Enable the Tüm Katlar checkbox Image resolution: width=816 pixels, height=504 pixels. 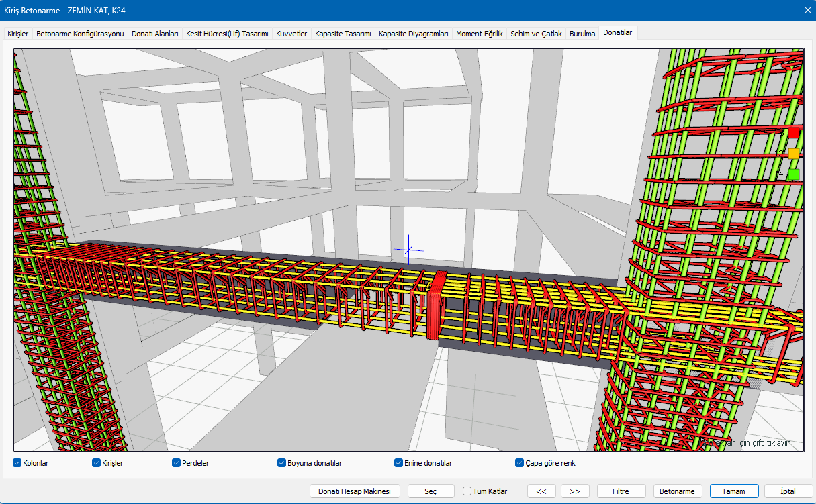coord(467,491)
